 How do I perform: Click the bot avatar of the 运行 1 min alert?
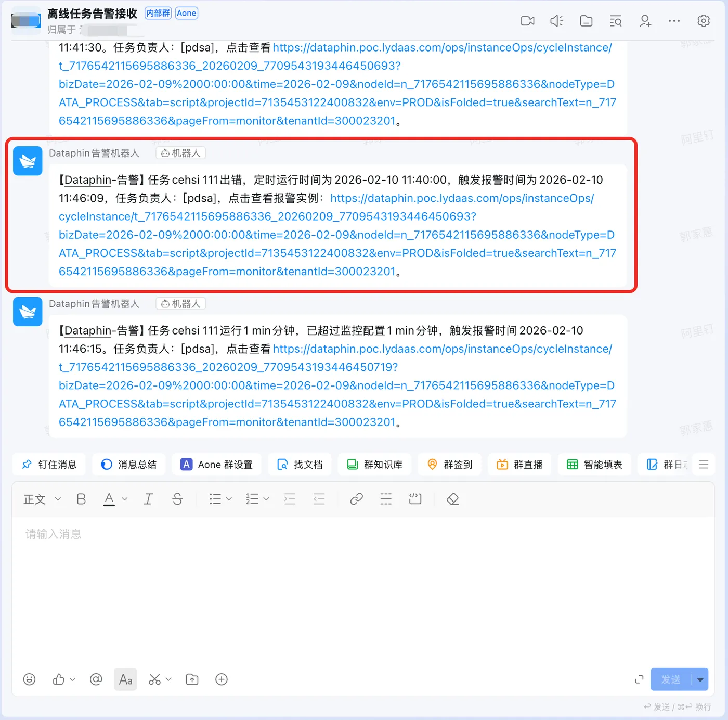coord(28,312)
